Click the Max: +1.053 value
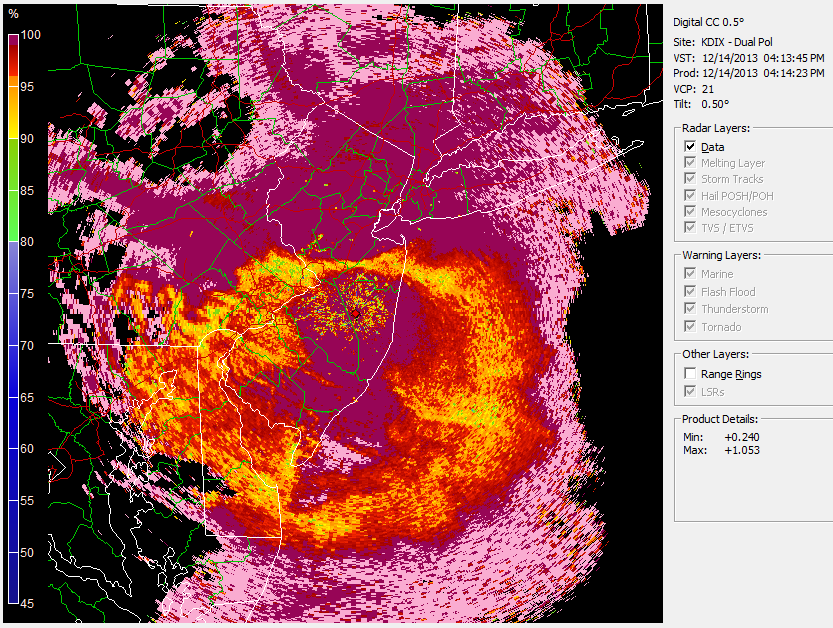 (742, 451)
